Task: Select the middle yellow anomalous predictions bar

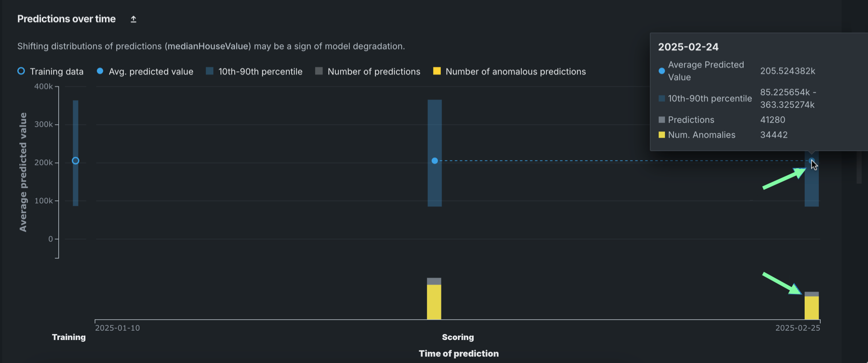Action: (434, 302)
